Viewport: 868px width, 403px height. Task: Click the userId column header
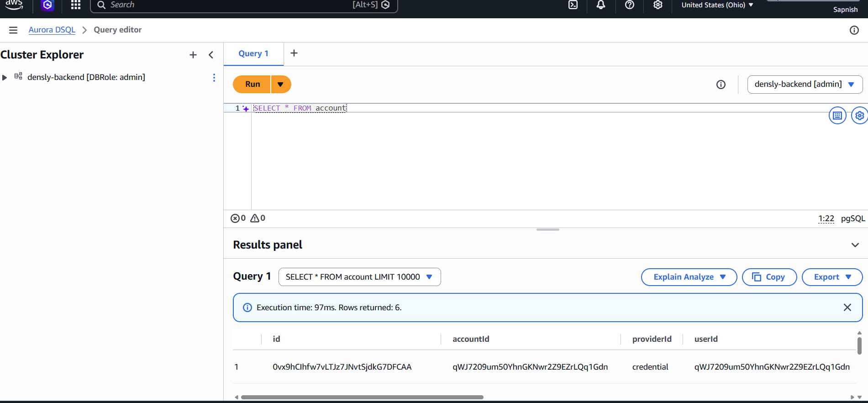click(706, 339)
